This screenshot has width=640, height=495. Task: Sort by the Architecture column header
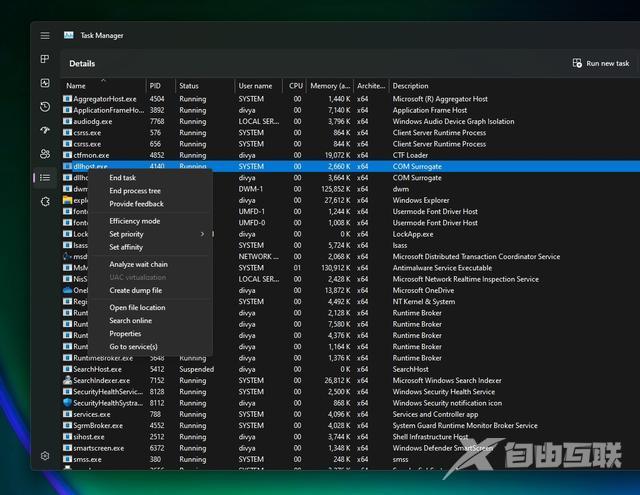pos(371,86)
